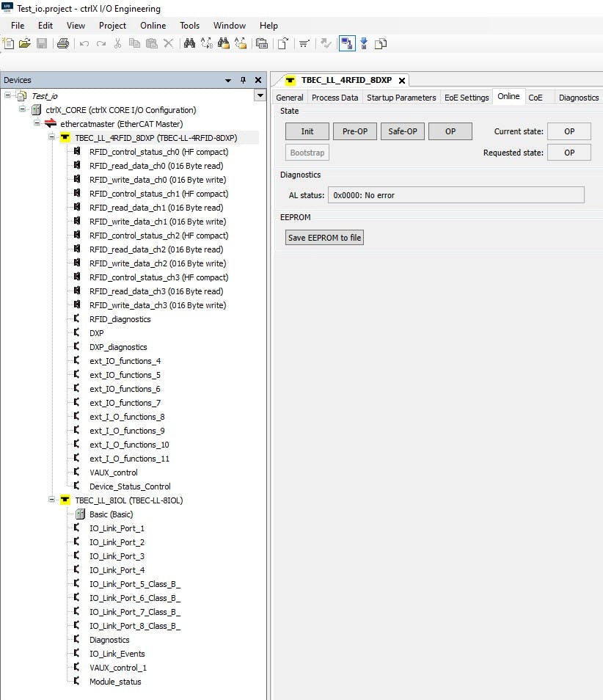Switch to the EoE Settings tab
The image size is (603, 700).
(467, 98)
